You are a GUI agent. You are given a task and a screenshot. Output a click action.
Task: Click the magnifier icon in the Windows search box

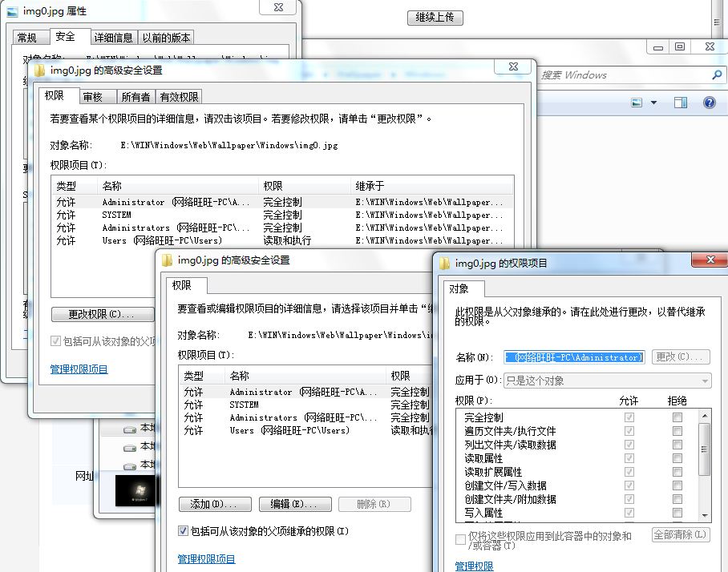(x=717, y=75)
